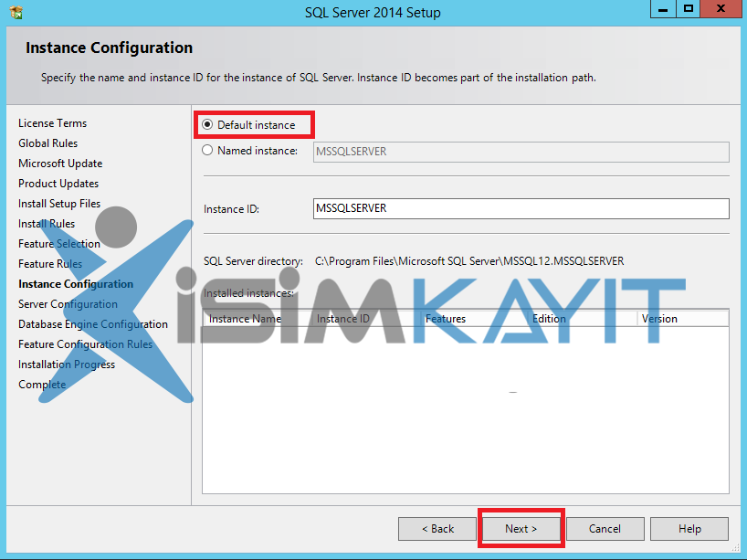This screenshot has height=560, width=747.
Task: Open the License Terms step
Action: [52, 123]
